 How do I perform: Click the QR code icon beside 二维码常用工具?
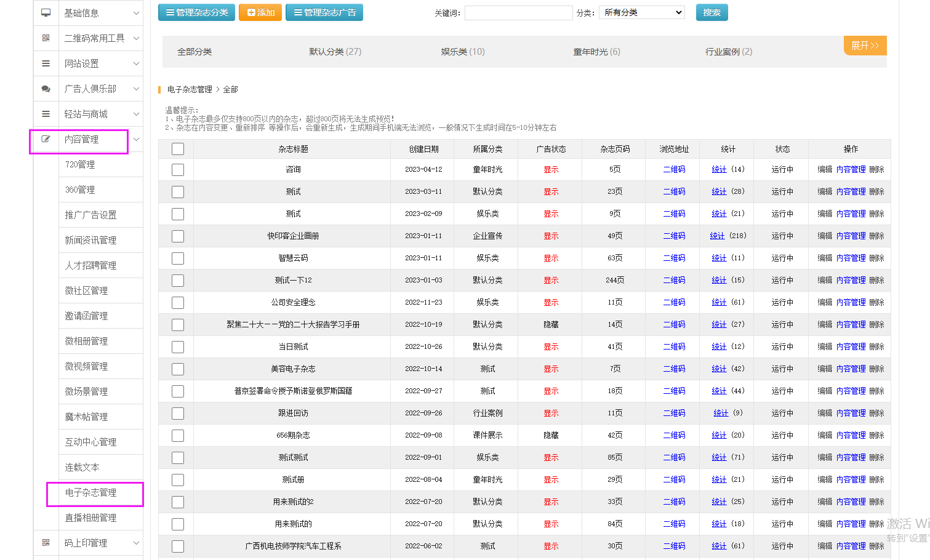pyautogui.click(x=46, y=38)
